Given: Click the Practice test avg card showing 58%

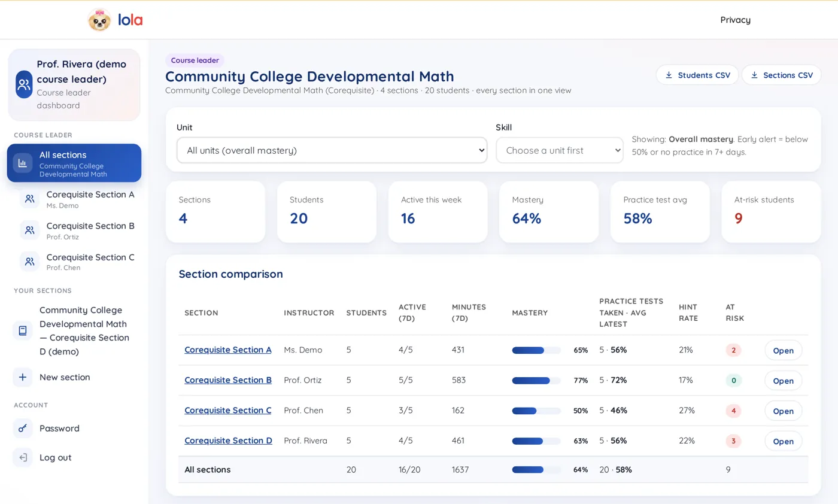Looking at the screenshot, I should pos(660,212).
